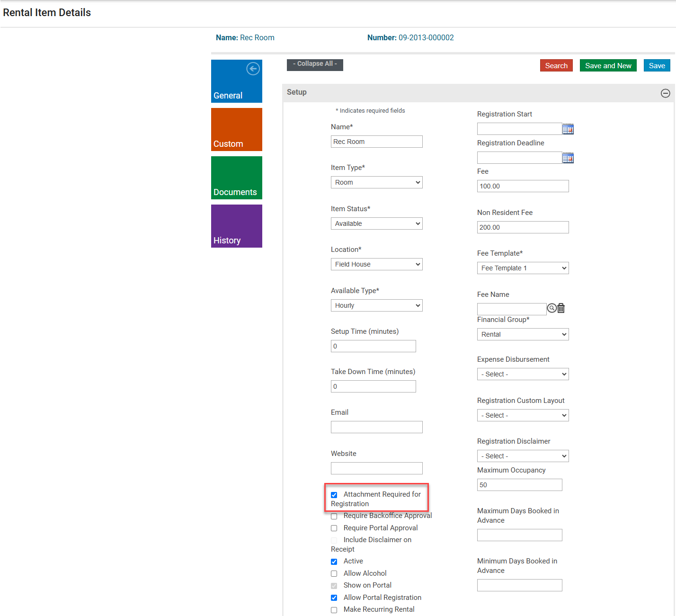Click the Fee Name trash delete icon

pos(561,308)
